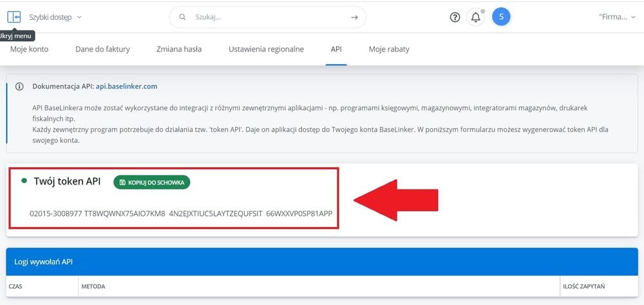Click KOPIUJ DO SCHOWKA button
Viewport: 644px width, 305px height.
152,182
